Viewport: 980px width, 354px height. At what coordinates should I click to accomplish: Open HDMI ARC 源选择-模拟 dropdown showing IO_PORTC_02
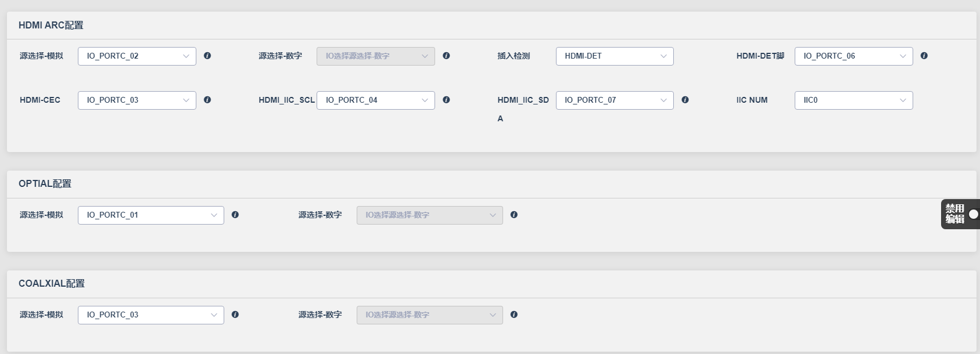(x=137, y=56)
